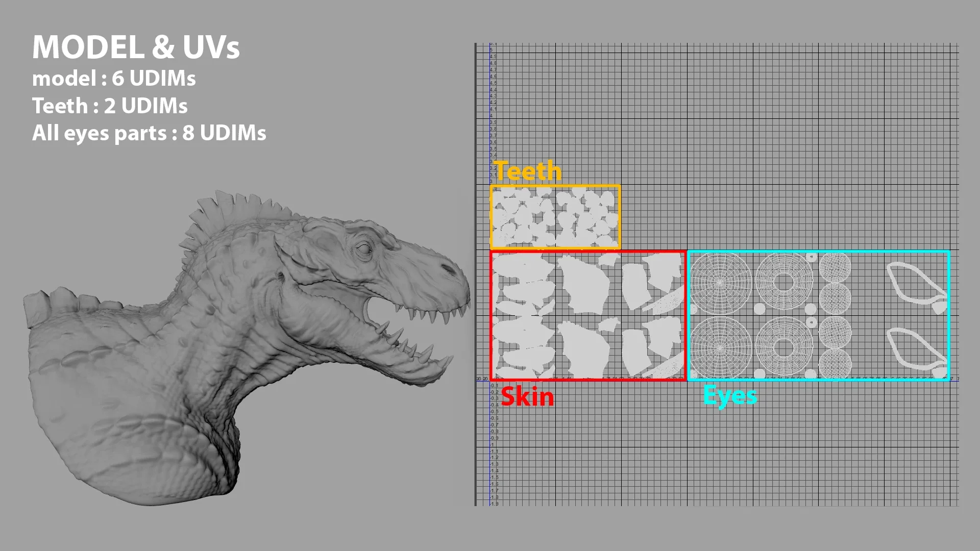Click the Eyes label
Screen dimensions: 980x551
pyautogui.click(x=729, y=394)
